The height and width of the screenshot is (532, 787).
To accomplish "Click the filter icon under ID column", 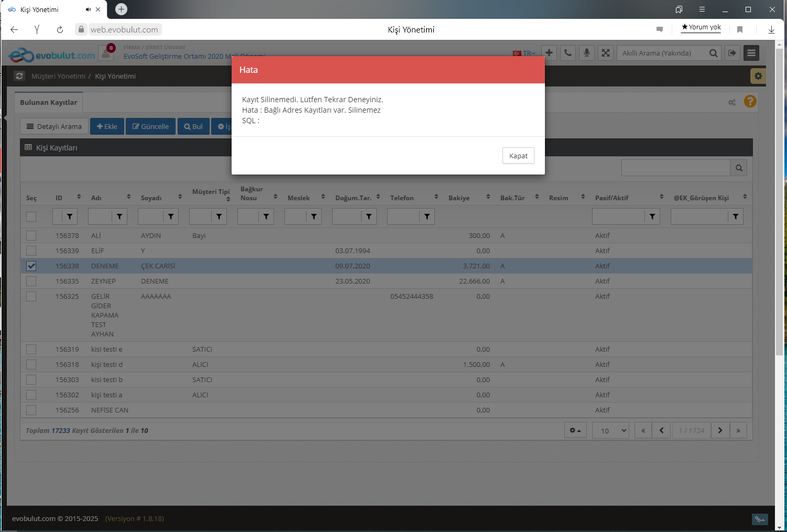I will [x=70, y=216].
